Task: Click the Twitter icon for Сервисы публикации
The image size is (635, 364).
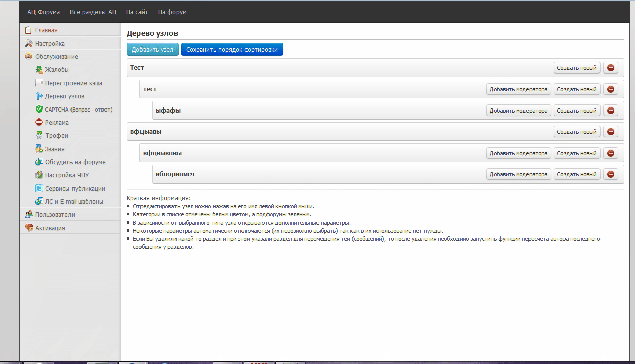Action: (x=39, y=189)
